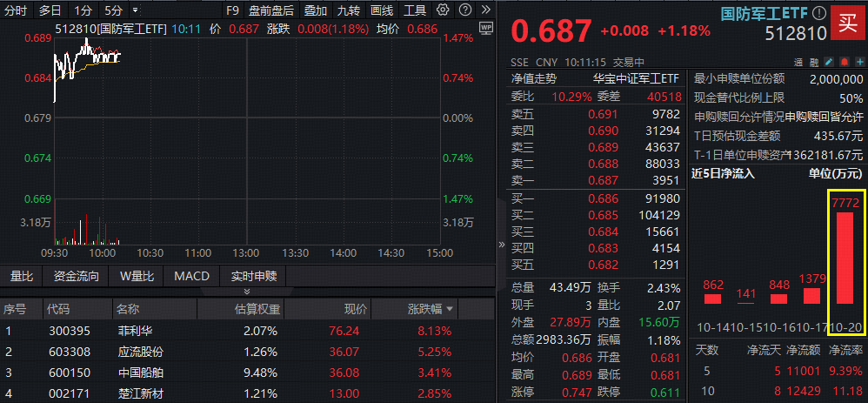Click the pencil note icon
This screenshot has width=868, height=403.
[829, 63]
